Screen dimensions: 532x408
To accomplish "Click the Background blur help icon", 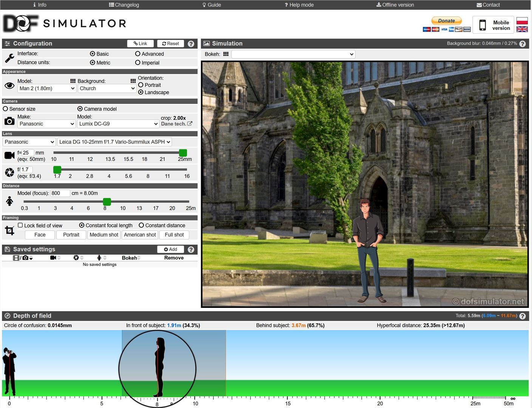I will pos(523,44).
